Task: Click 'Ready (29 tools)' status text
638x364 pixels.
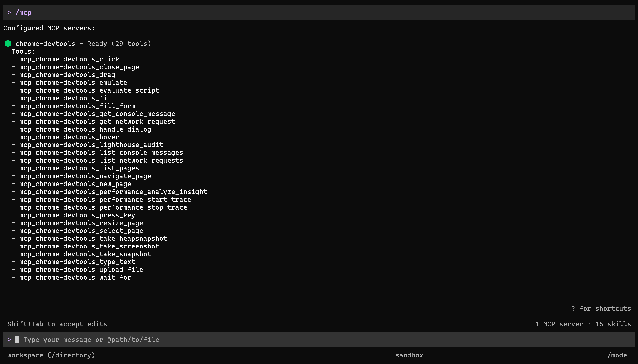Action: click(119, 44)
